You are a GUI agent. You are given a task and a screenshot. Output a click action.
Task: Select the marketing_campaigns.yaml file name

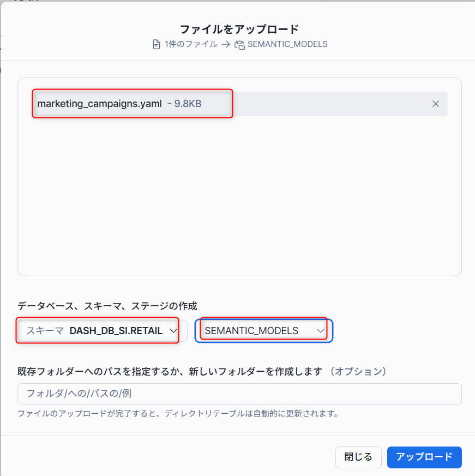point(99,104)
